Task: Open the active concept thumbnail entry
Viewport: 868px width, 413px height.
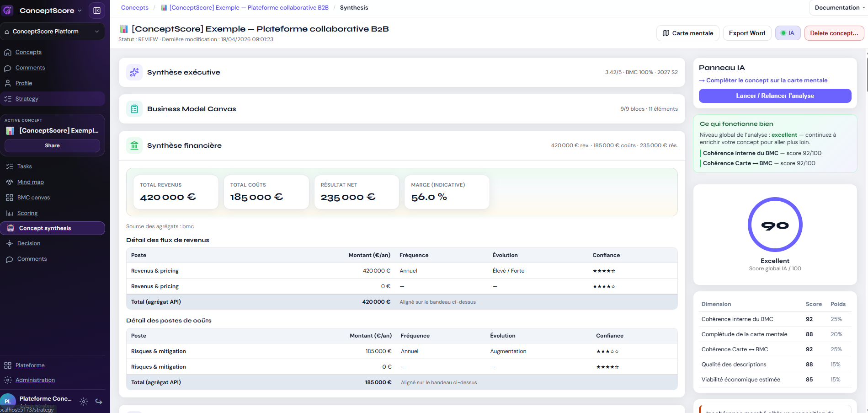Action: pyautogui.click(x=53, y=131)
